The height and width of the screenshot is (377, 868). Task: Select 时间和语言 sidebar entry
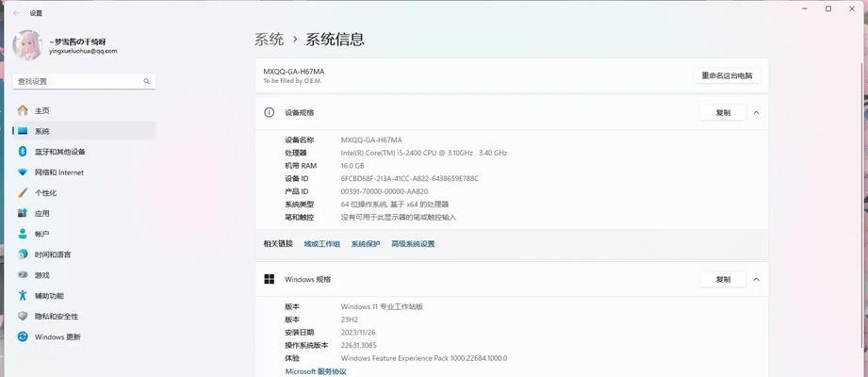84,254
